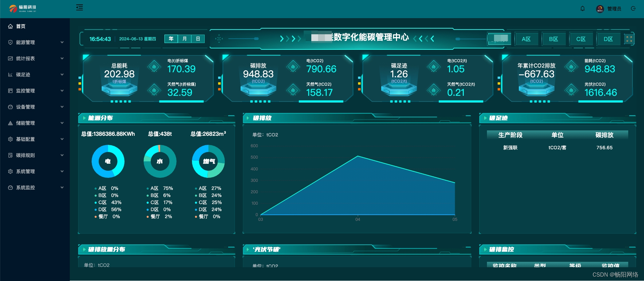The image size is (644, 281).
Task: Click the 首页 home icon
Action: click(x=10, y=26)
